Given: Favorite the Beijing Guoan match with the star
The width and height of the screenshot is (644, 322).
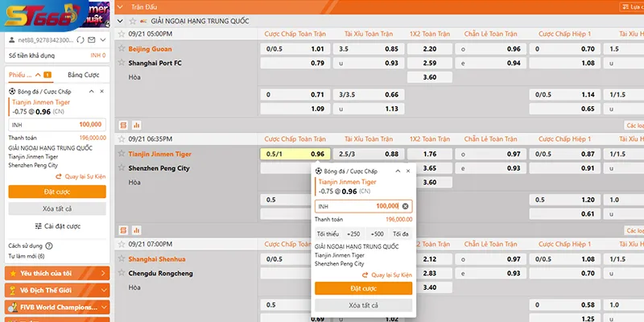Looking at the screenshot, I should (x=122, y=49).
